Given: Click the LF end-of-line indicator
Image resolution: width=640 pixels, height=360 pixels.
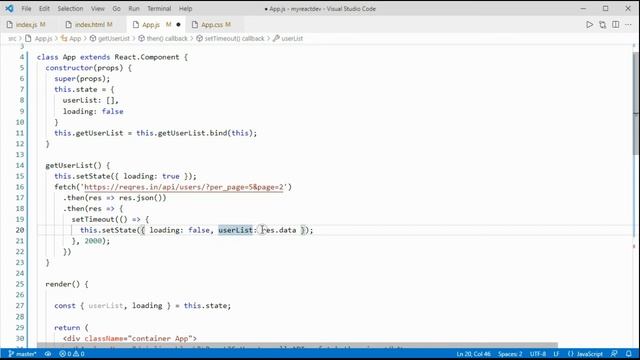Looking at the screenshot, I should [x=556, y=354].
